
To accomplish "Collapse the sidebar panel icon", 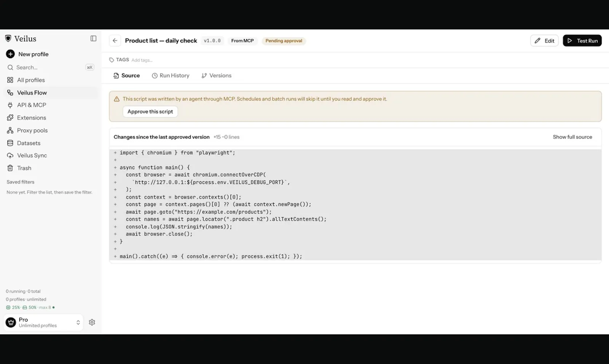I will click(93, 38).
